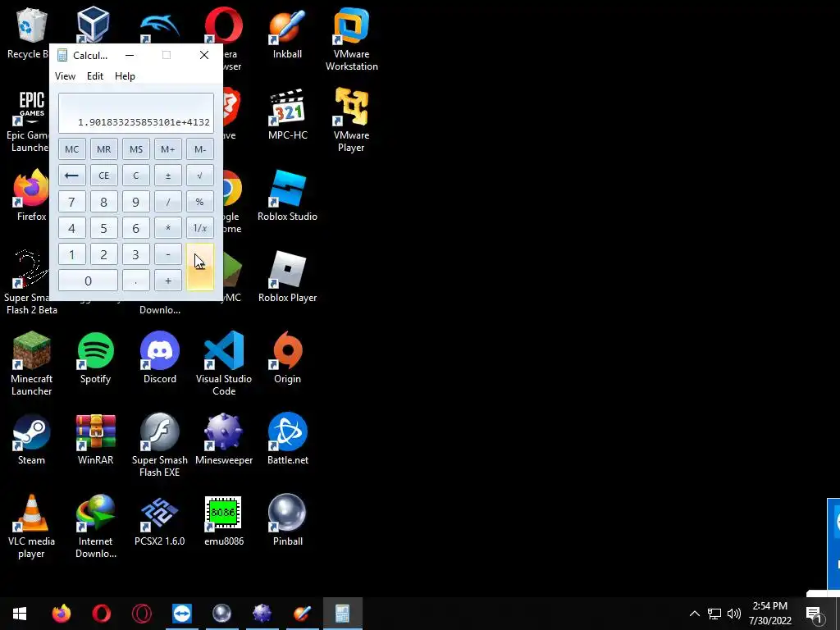Click the taskbar clock showing 2:54 PM
This screenshot has height=630, width=840.
[x=769, y=614]
